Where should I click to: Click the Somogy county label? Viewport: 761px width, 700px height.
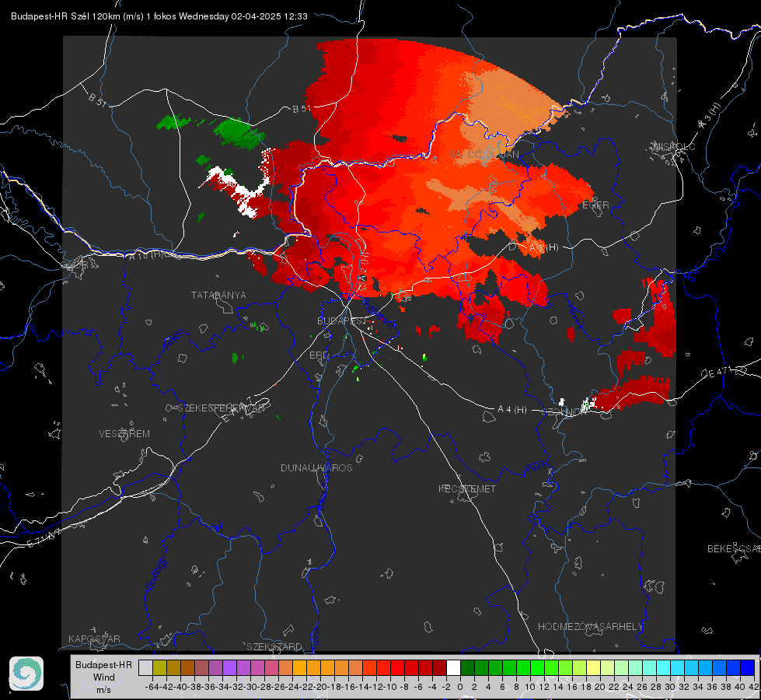pos(156,574)
